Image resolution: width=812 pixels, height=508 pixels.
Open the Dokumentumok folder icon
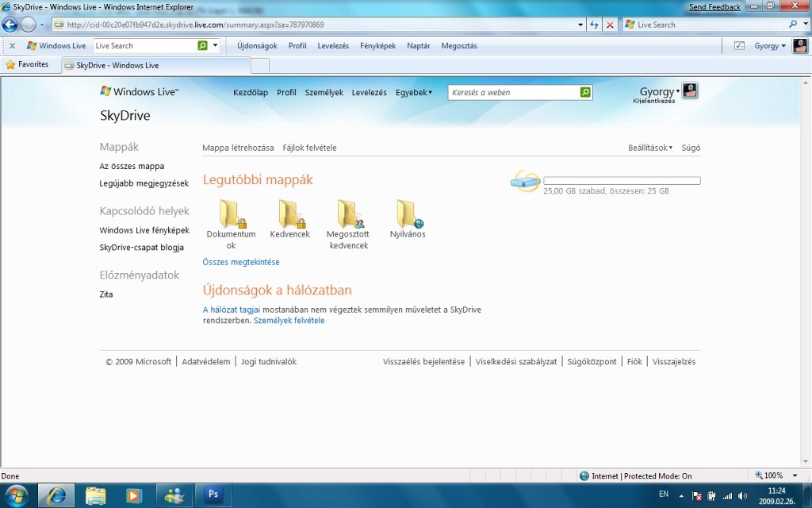pos(232,214)
